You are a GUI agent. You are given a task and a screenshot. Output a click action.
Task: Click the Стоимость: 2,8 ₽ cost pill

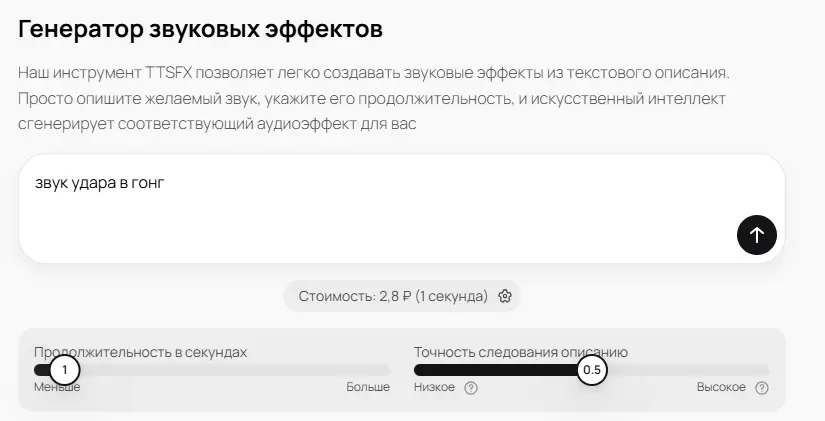tap(402, 296)
